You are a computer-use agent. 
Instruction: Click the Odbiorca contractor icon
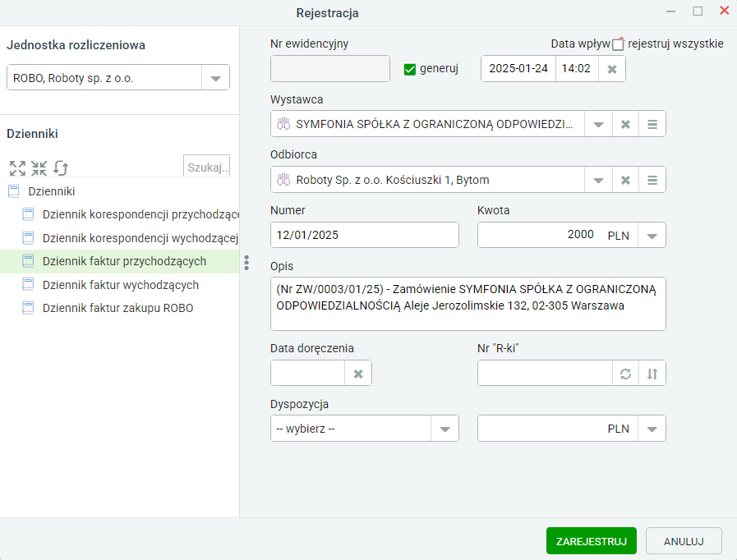tap(283, 180)
